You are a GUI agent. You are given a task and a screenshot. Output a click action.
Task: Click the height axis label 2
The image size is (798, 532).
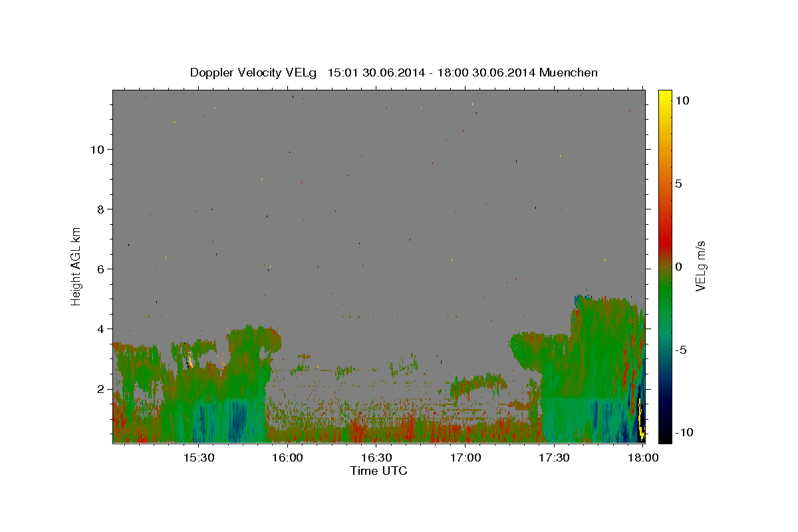[x=100, y=388]
